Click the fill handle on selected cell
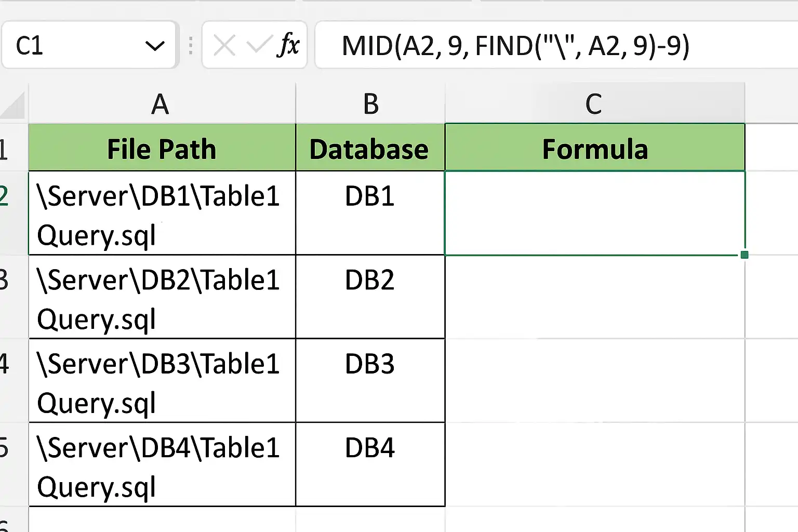 point(744,255)
